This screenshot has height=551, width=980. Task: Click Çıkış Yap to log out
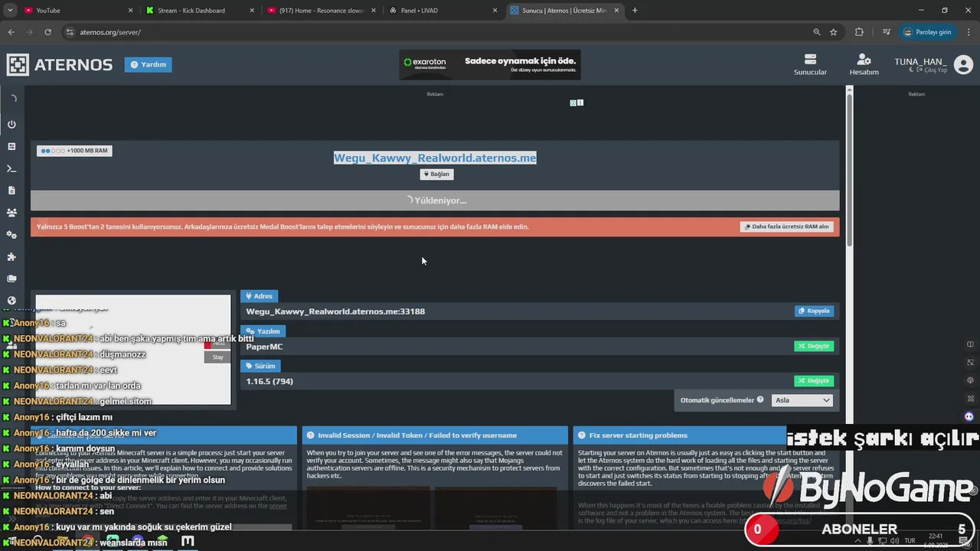pyautogui.click(x=933, y=70)
